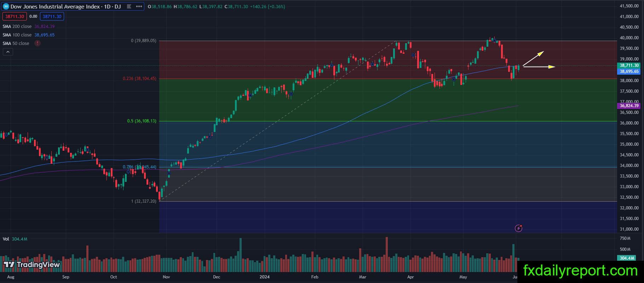Click the SMA 200 value 36,824.39 in legend
Screen dimensions: 644x283
(45, 26)
